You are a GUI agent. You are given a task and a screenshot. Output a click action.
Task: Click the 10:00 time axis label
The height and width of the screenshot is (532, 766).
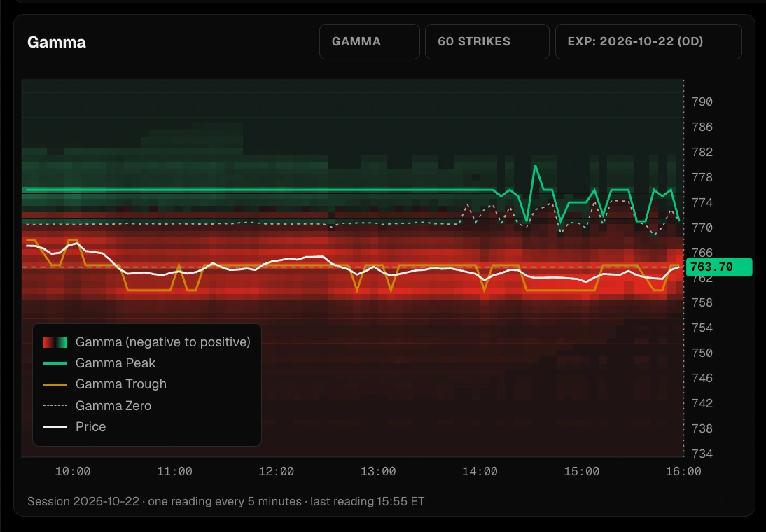pos(73,471)
